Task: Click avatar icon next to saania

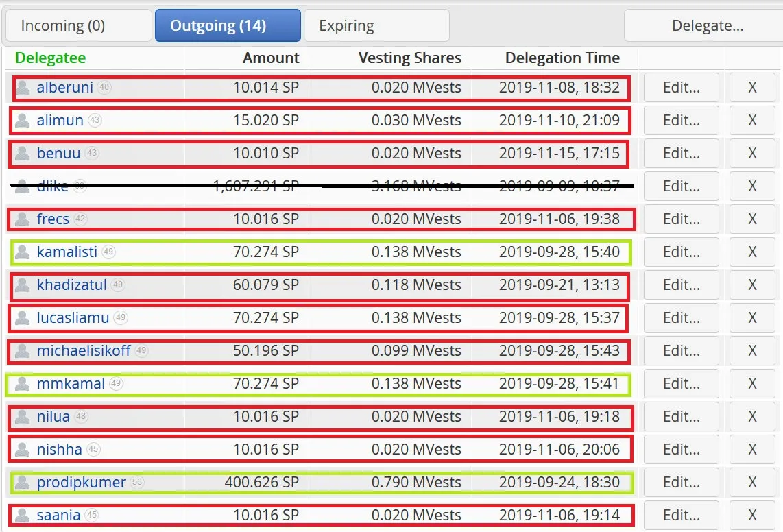Action: [x=23, y=516]
